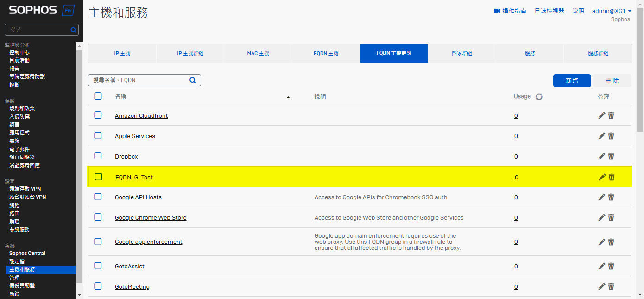Edit Google app enforcement pencil icon
This screenshot has height=299, width=644.
[602, 242]
